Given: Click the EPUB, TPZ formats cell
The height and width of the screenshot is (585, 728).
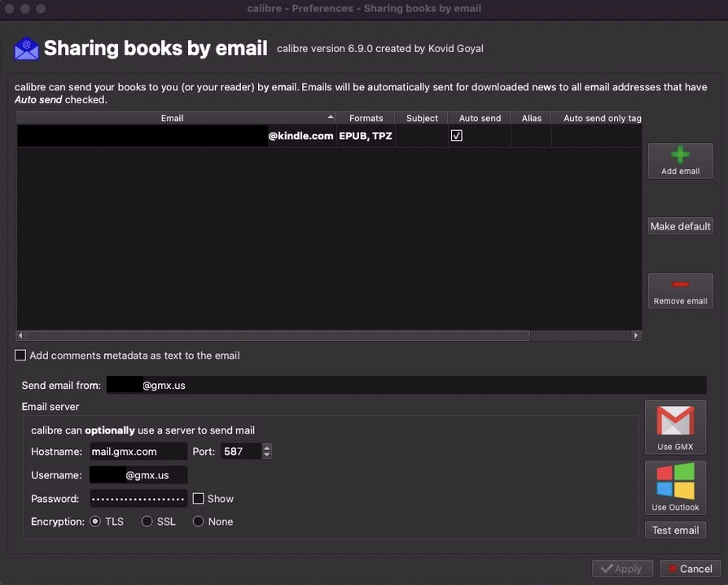Looking at the screenshot, I should 366,136.
